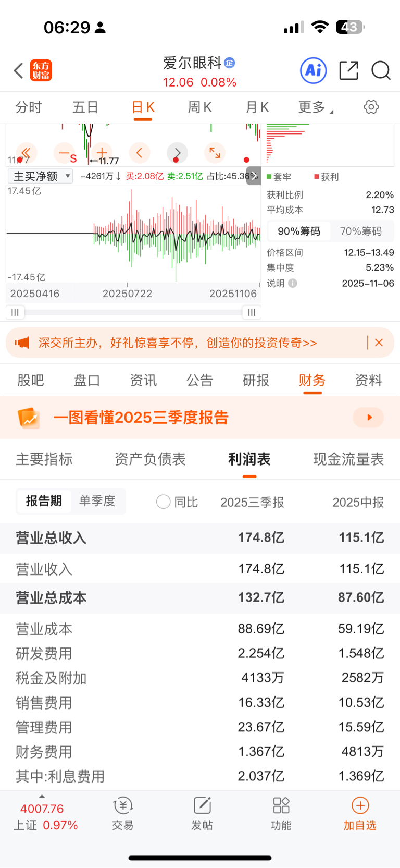This screenshot has width=400, height=868.
Task: Open 一图看懂2025三季度报告 banner
Action: pos(200,417)
